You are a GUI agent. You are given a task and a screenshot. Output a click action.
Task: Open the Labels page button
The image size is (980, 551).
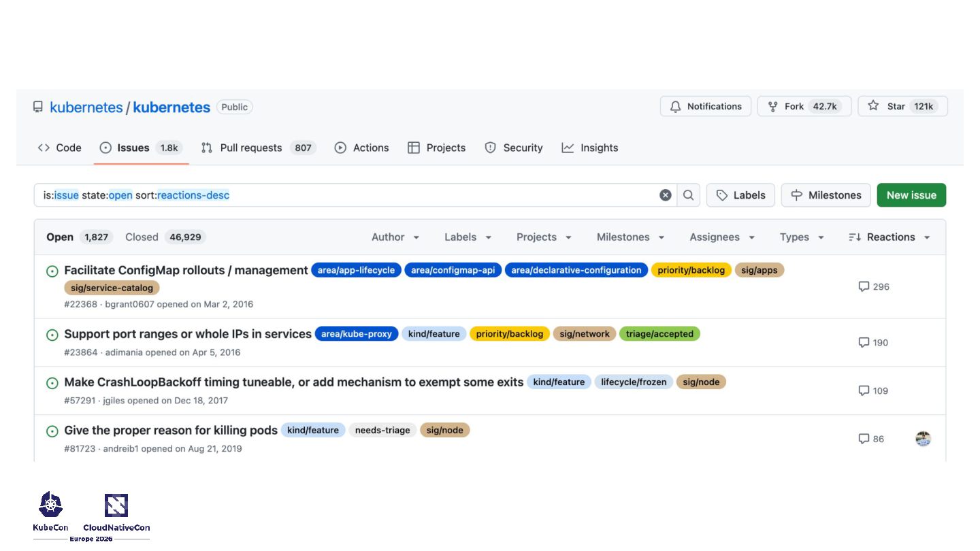click(740, 195)
